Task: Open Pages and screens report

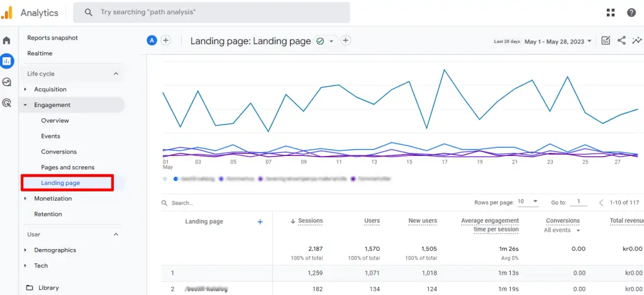Action: coord(68,168)
